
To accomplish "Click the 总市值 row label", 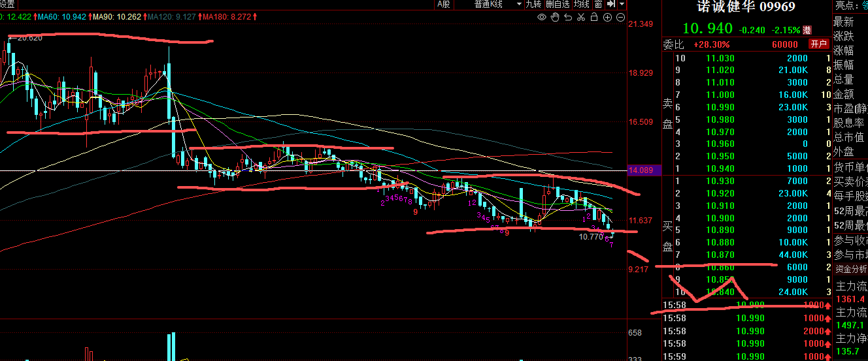I will click(x=849, y=137).
